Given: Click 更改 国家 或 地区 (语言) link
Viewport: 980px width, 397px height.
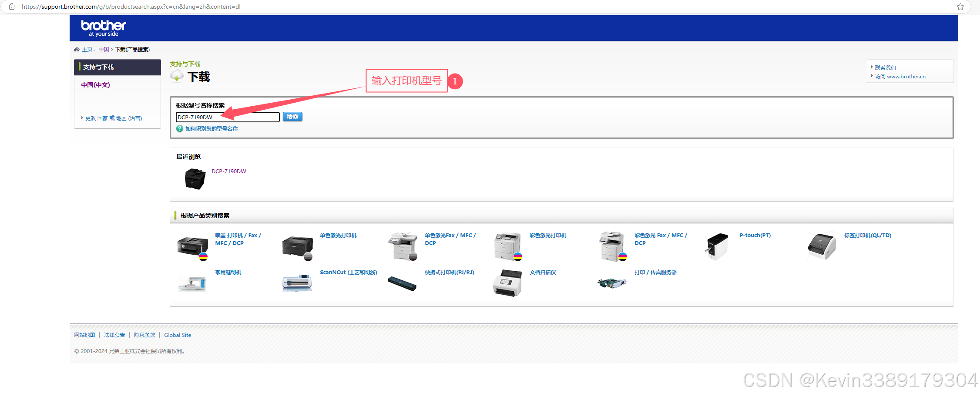Looking at the screenshot, I should [114, 118].
